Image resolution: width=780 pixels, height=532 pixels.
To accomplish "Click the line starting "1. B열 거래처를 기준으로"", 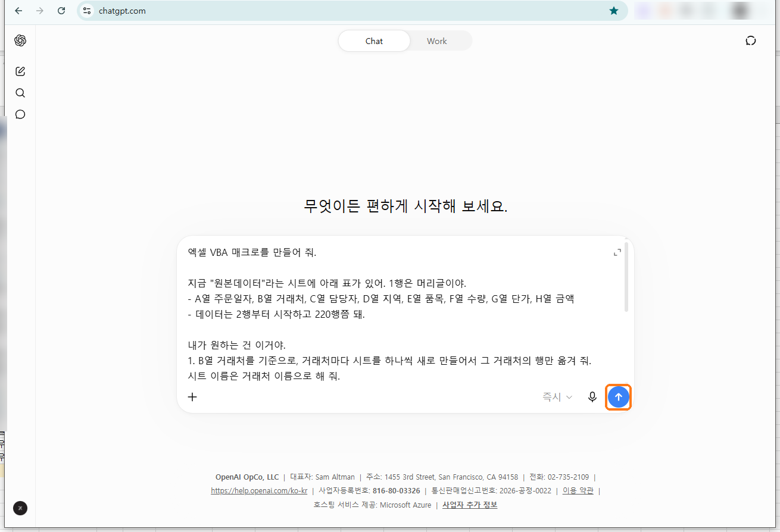I will point(390,361).
